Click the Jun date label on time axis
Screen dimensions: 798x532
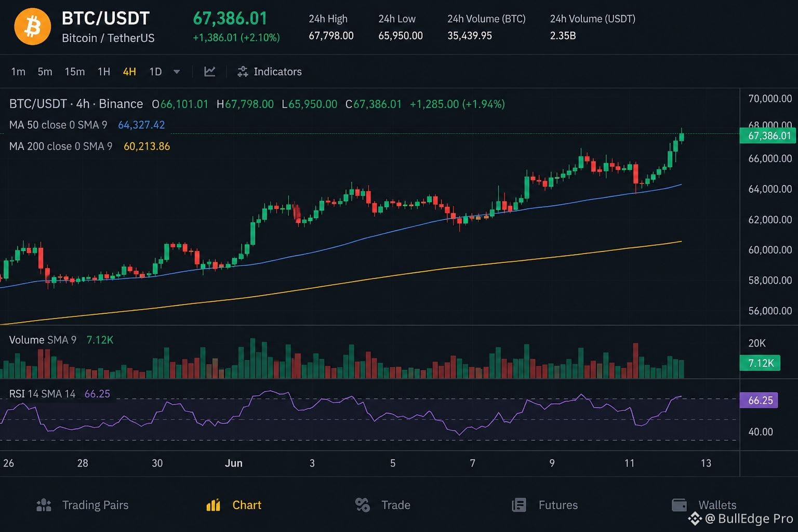pyautogui.click(x=234, y=463)
